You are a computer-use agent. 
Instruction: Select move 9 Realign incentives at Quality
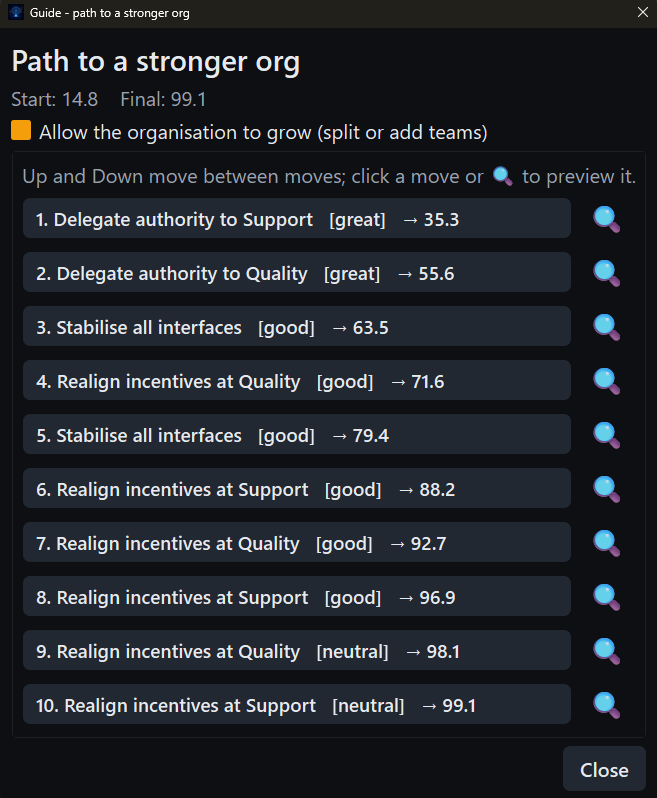pos(297,650)
